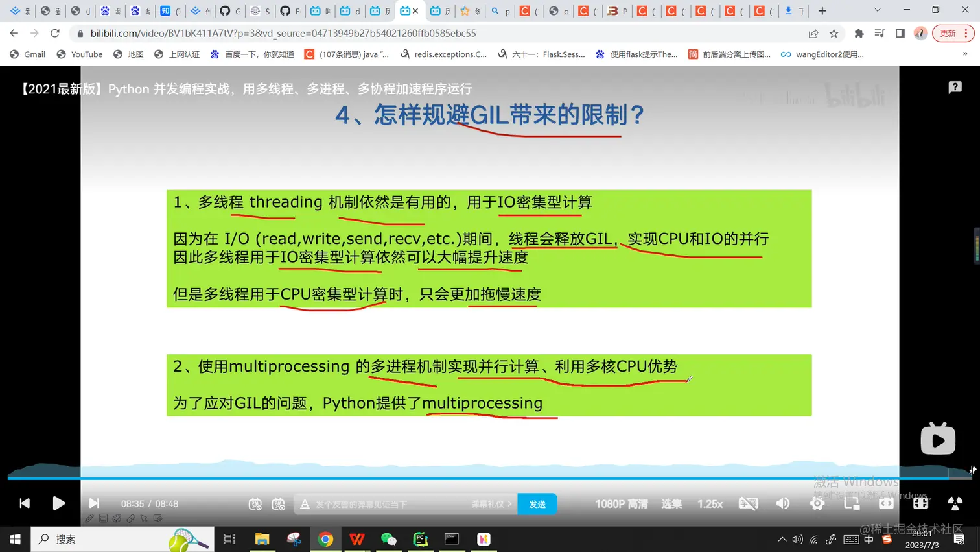
Task: Open danmaku settings icon
Action: click(x=279, y=504)
